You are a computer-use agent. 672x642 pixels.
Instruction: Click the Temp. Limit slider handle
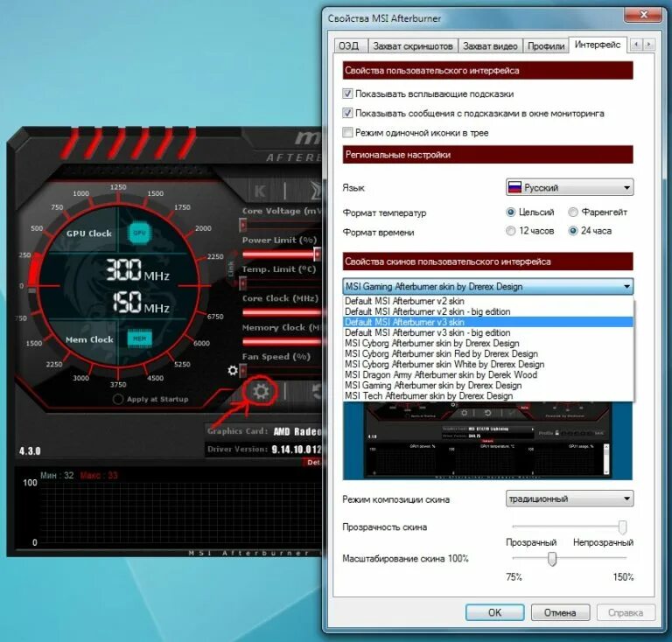click(x=243, y=283)
